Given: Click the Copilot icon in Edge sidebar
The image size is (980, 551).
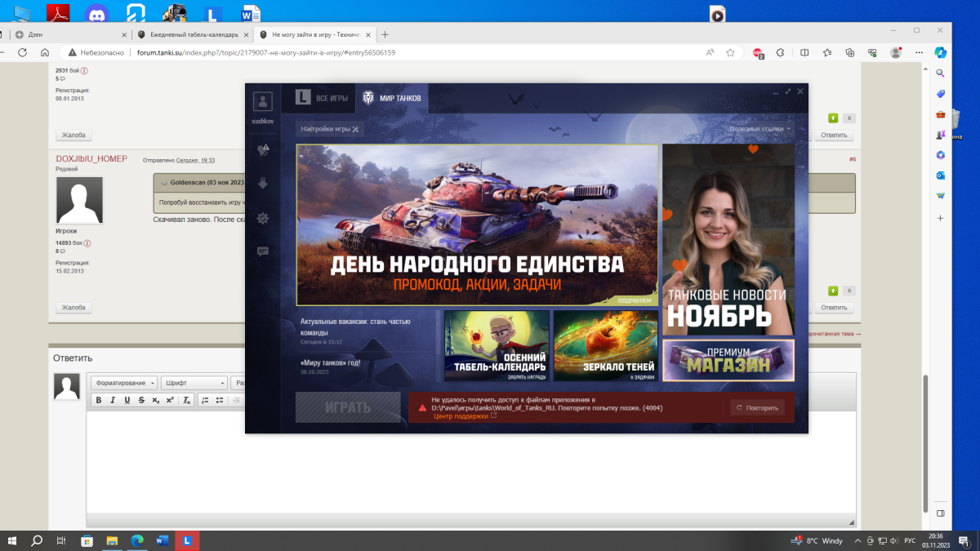Looking at the screenshot, I should 940,52.
